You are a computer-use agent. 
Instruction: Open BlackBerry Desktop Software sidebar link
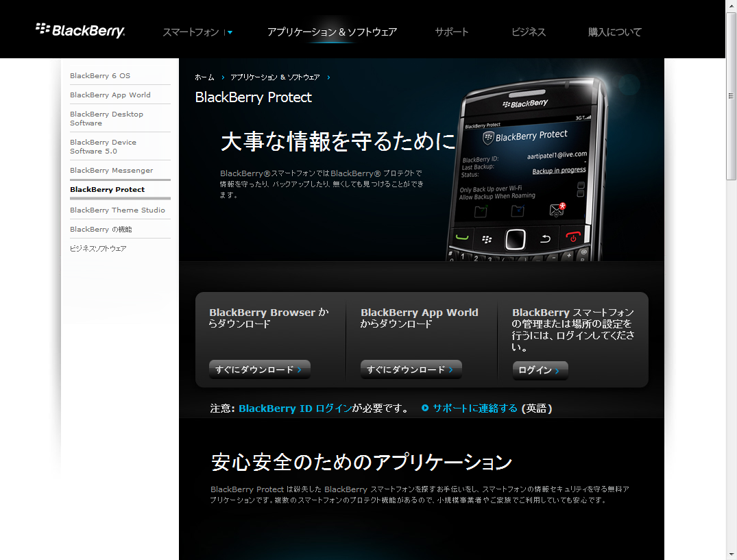tap(107, 119)
